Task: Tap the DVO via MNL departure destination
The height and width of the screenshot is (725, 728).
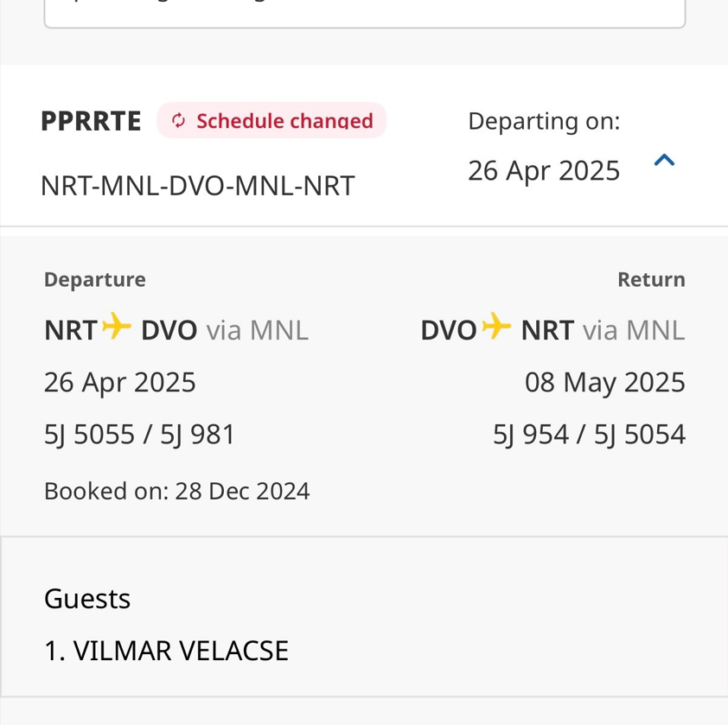Action: [x=224, y=330]
